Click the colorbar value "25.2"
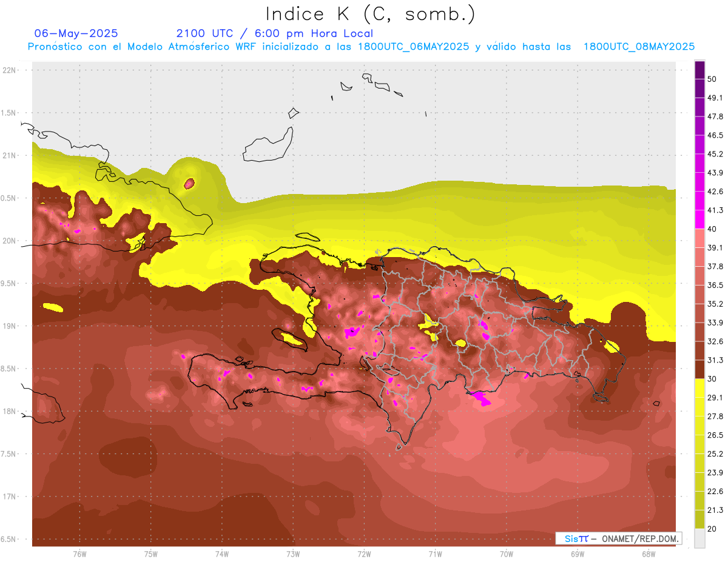The height and width of the screenshot is (562, 728). (x=715, y=454)
